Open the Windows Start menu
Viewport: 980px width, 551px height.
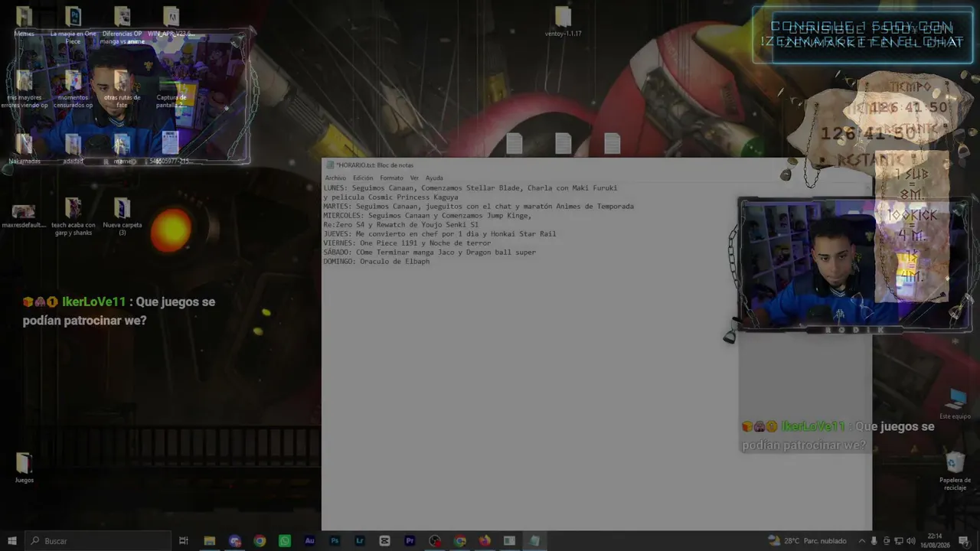pyautogui.click(x=12, y=541)
